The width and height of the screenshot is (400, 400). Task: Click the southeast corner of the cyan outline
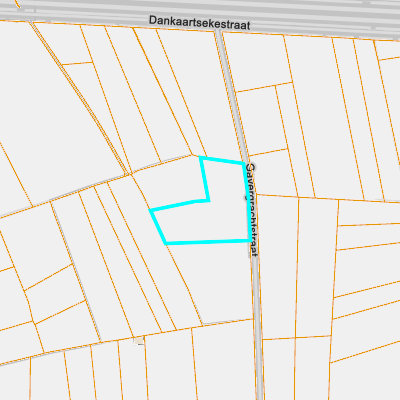pos(251,240)
